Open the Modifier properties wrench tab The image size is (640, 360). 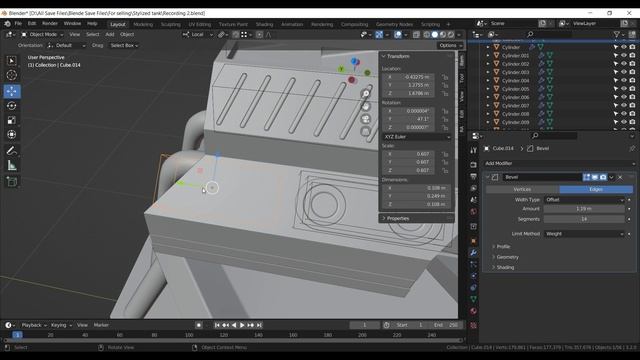[x=473, y=253]
